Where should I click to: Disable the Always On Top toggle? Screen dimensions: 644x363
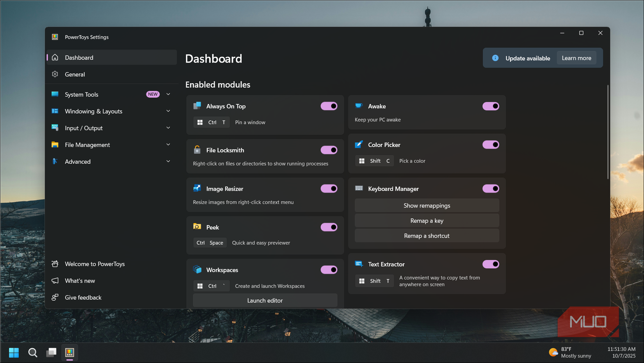pyautogui.click(x=329, y=106)
